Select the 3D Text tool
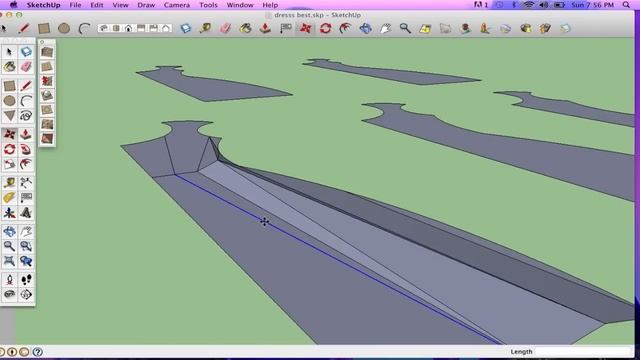 (26, 213)
